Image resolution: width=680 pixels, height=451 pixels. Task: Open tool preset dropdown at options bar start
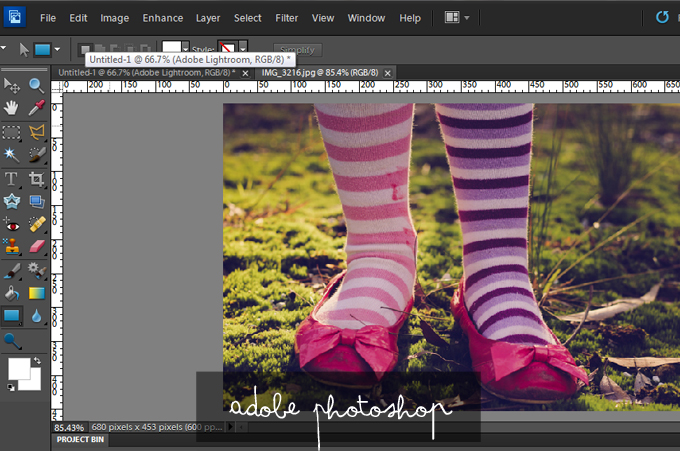pyautogui.click(x=3, y=48)
